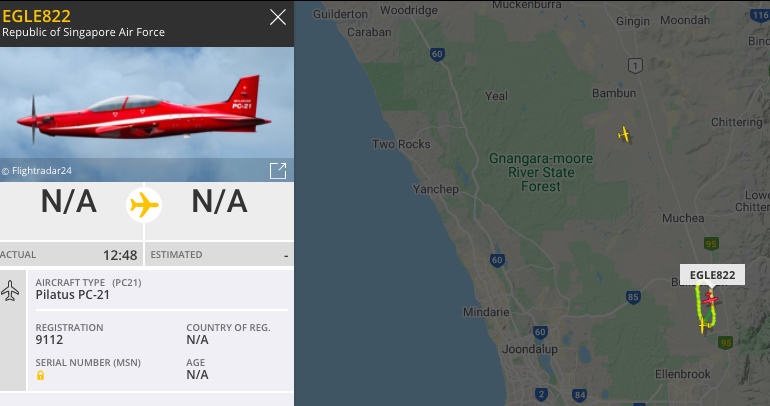Click the actual time 12:48 field

pyautogui.click(x=72, y=255)
